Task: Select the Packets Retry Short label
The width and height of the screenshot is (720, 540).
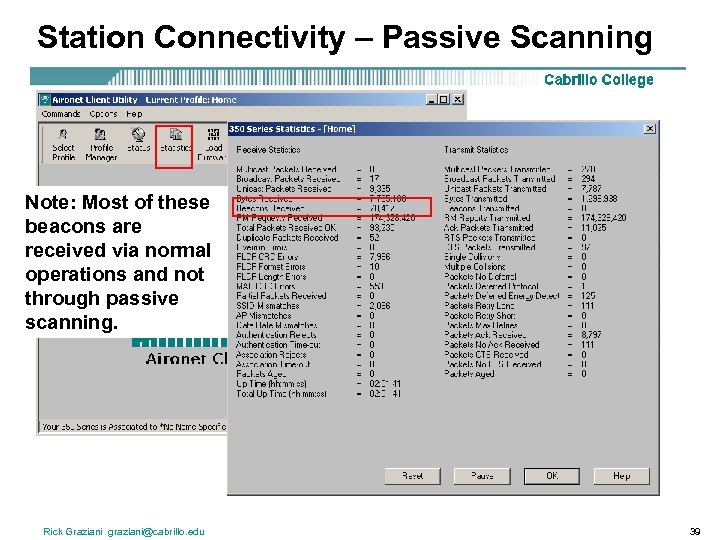Action: tap(480, 316)
